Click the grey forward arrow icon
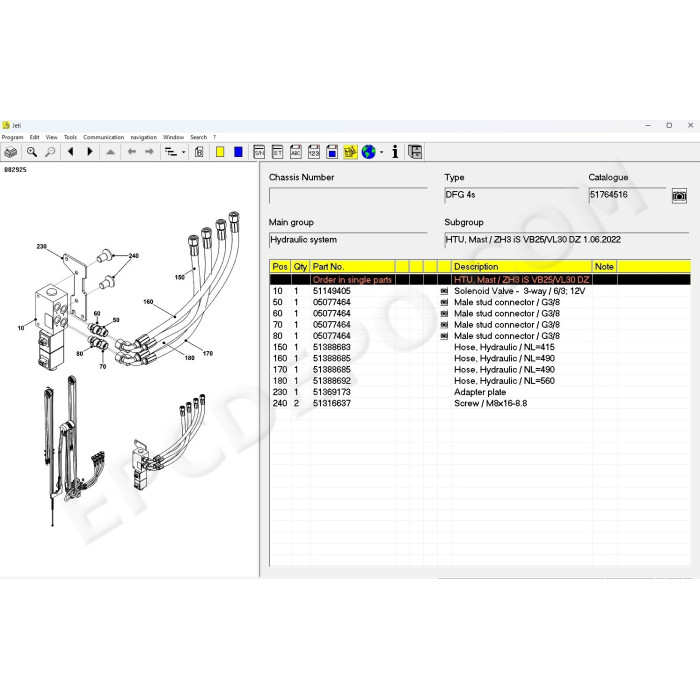 pos(150,152)
